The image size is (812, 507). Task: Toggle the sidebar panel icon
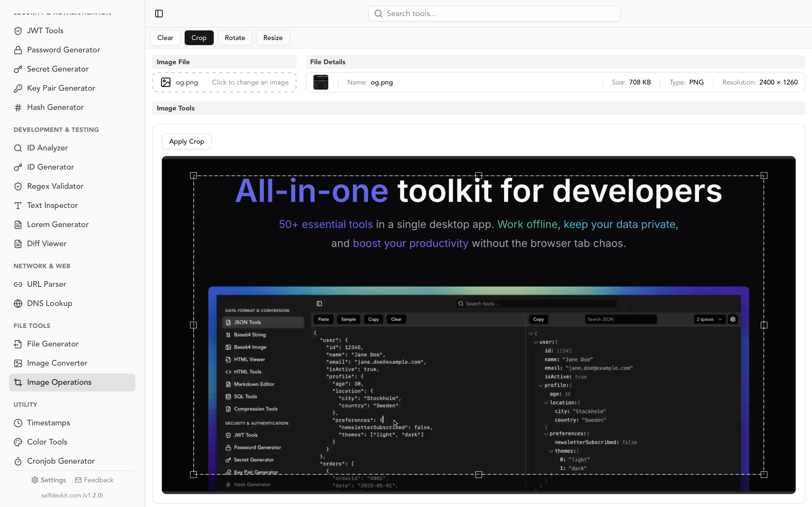click(159, 14)
